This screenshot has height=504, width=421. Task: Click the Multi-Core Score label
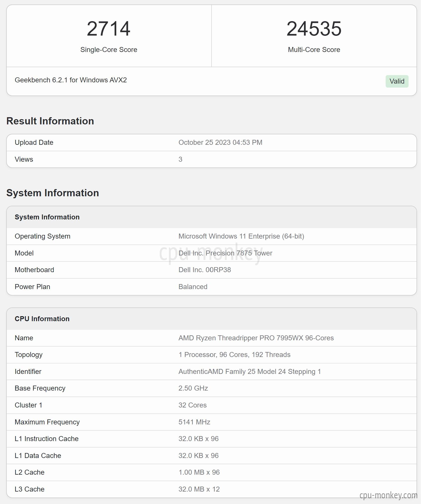tap(314, 50)
